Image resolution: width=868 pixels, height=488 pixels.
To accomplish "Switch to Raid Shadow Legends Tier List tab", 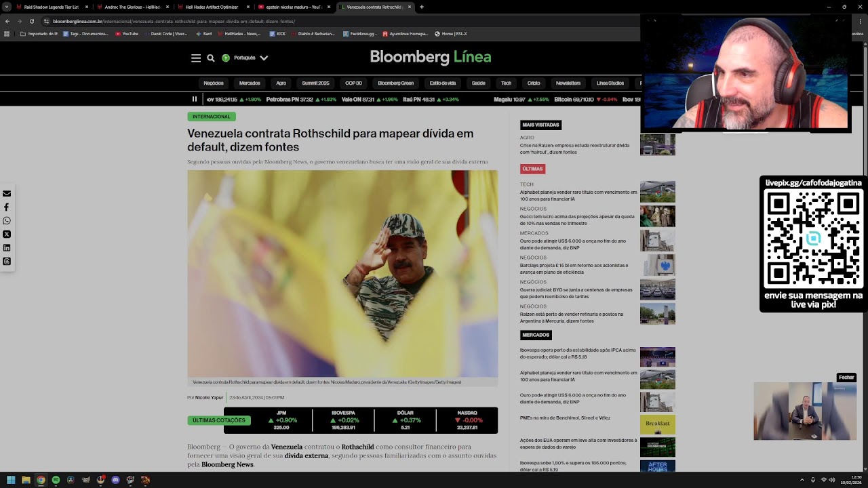I will pos(51,7).
